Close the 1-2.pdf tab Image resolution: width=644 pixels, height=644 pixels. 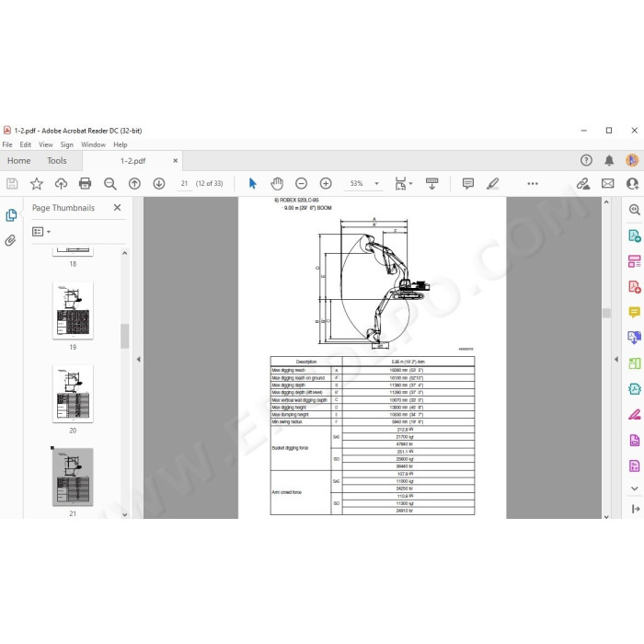tap(176, 161)
